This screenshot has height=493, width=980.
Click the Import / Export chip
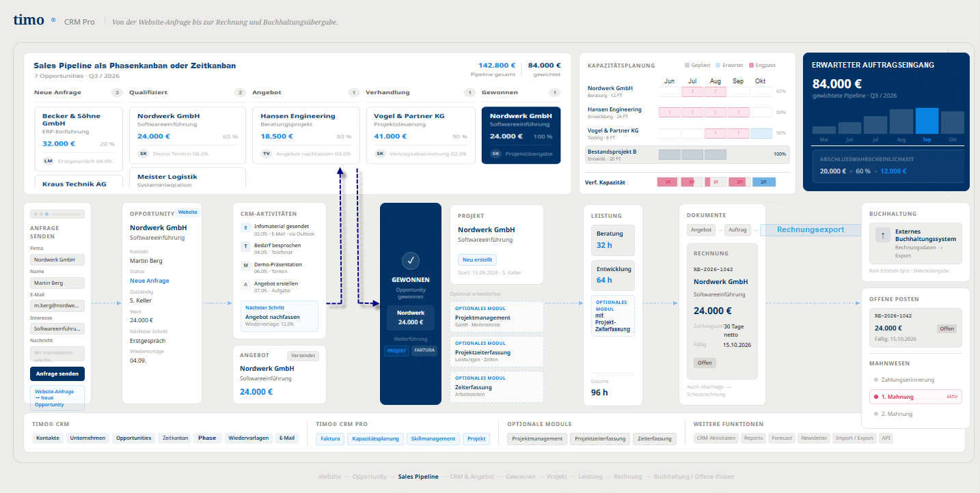pyautogui.click(x=854, y=438)
